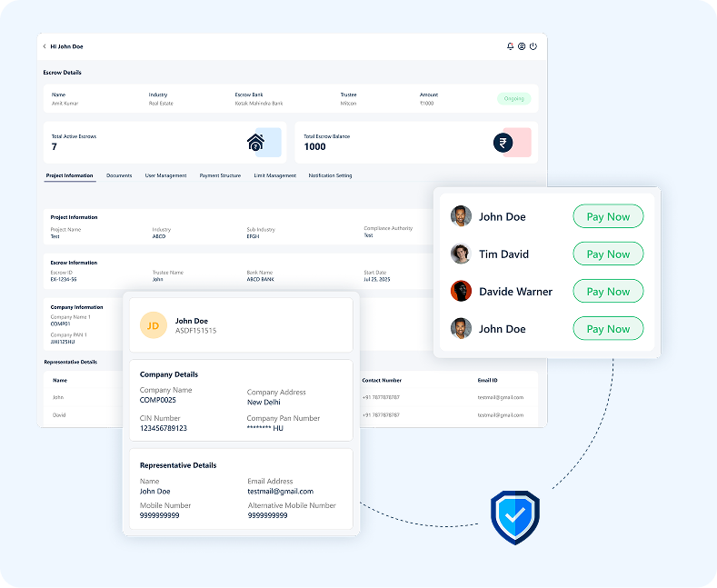
Task: Click the JD initials avatar
Action: coord(154,325)
